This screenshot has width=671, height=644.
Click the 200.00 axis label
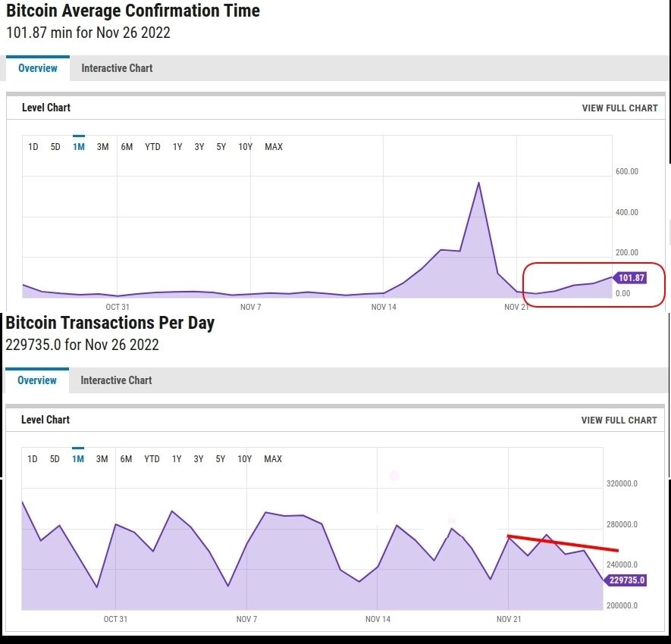(627, 253)
